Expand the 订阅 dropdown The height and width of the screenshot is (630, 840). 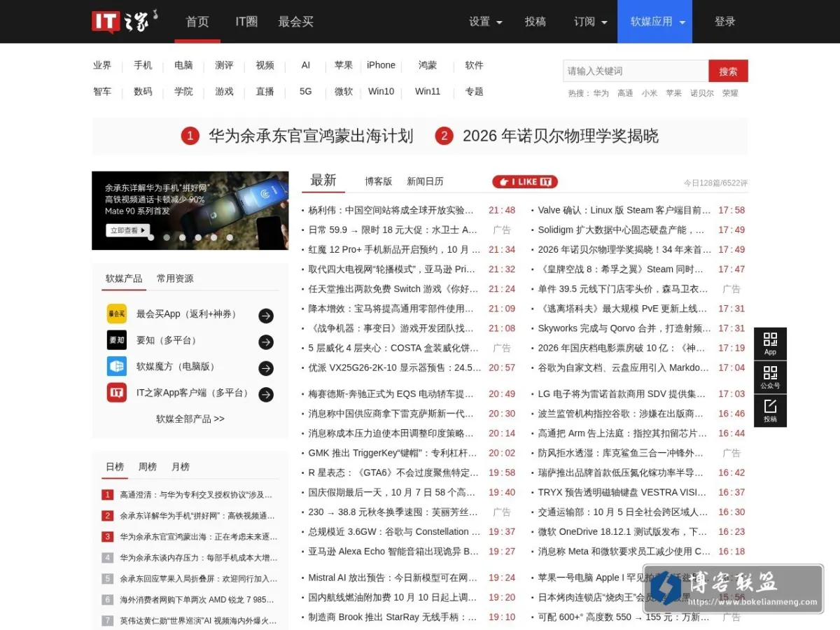(x=591, y=22)
